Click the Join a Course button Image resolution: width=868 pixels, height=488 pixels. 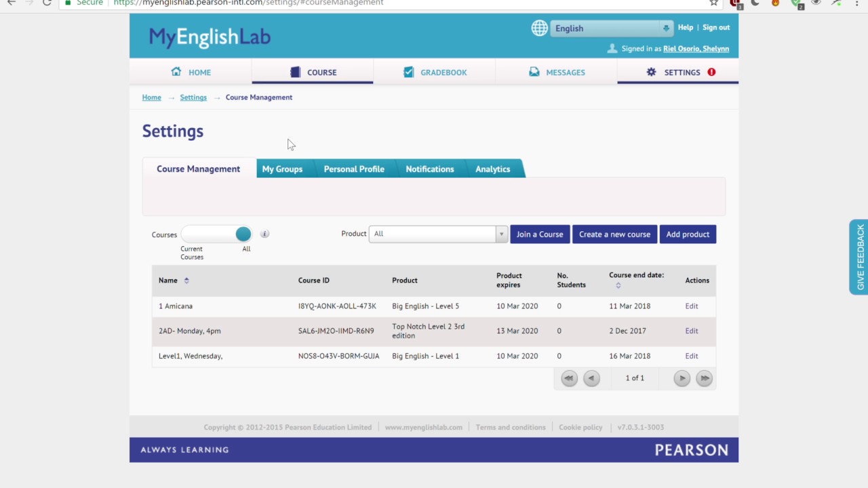pyautogui.click(x=540, y=234)
